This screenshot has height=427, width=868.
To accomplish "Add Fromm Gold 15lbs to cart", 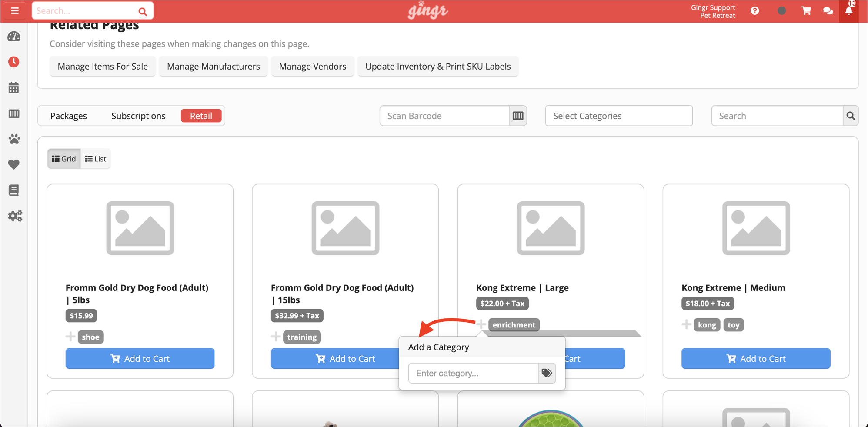I will coord(335,358).
